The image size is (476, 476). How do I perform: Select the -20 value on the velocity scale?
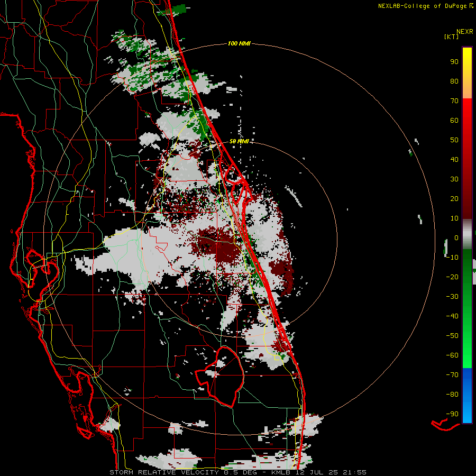[x=452, y=277]
